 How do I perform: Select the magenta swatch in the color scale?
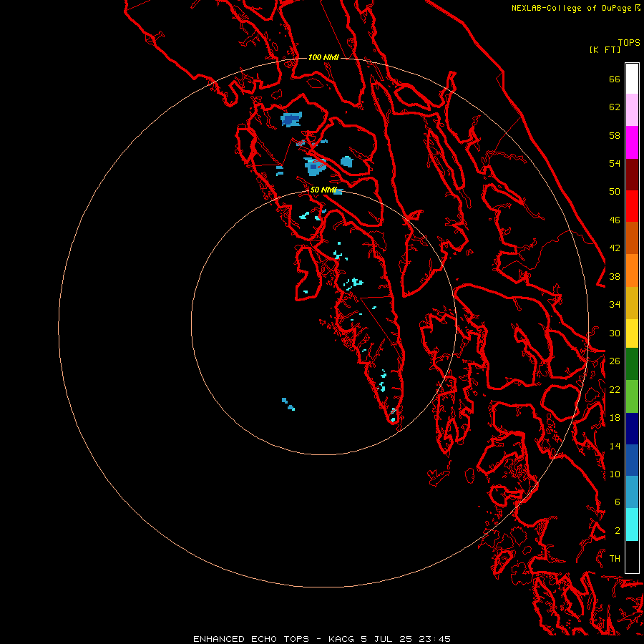[632, 142]
